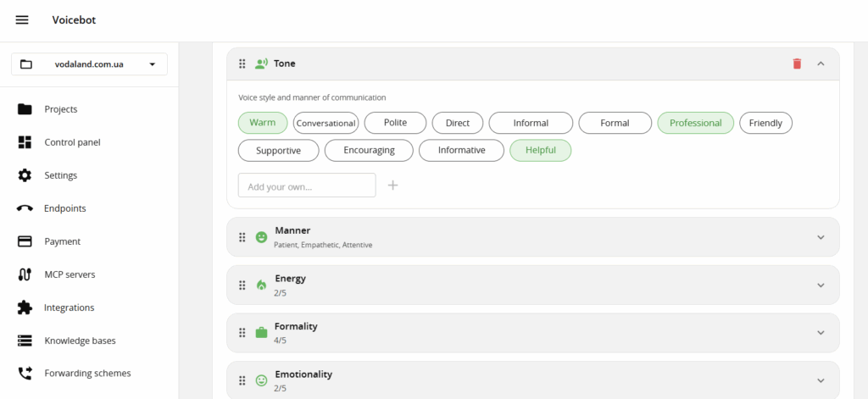
Task: Click the Emotionality drag handle
Action: [x=242, y=380]
